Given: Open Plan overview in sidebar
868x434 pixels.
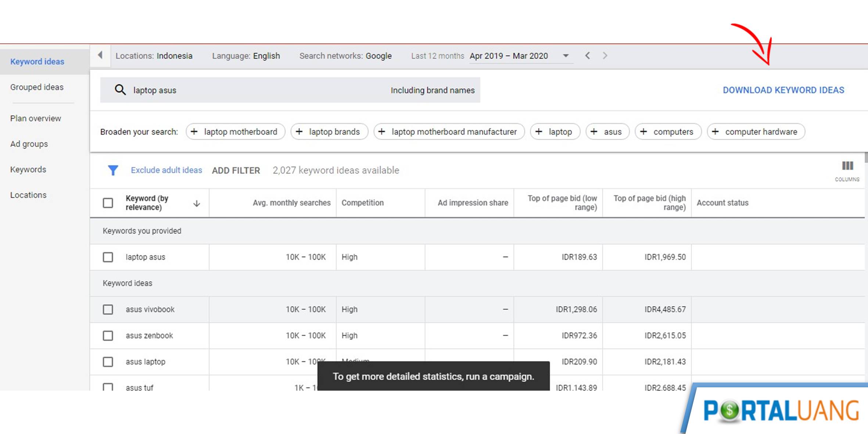Looking at the screenshot, I should click(x=36, y=118).
